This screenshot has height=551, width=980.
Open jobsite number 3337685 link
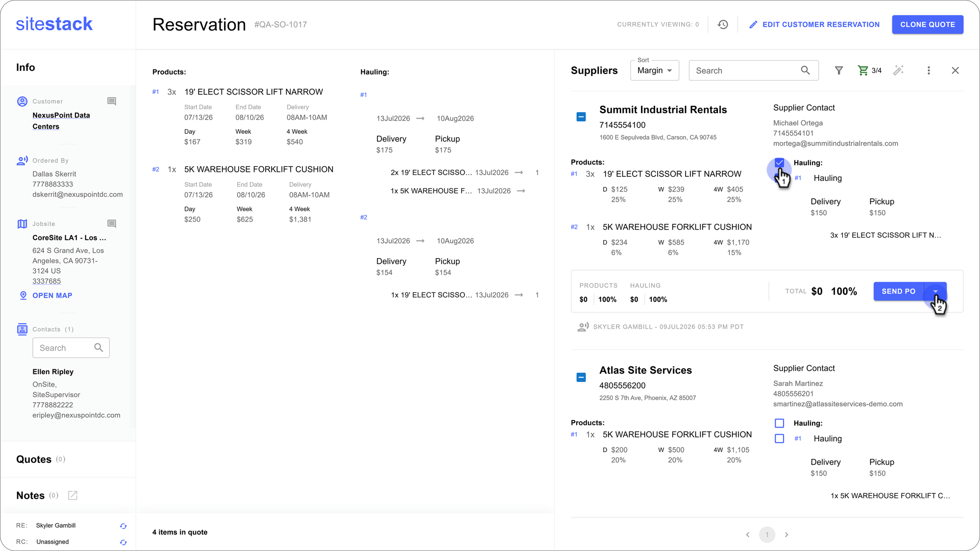[x=47, y=281]
